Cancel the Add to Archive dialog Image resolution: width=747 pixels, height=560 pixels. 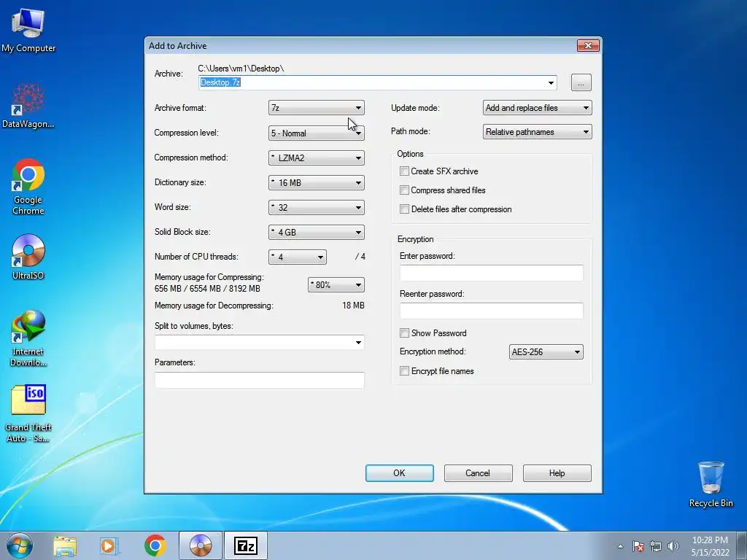pyautogui.click(x=478, y=472)
